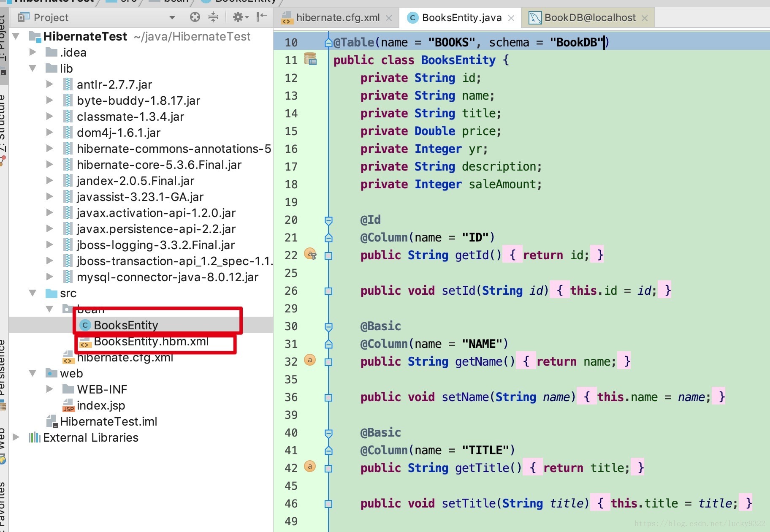Screen dimensions: 770x532
Task: Expand the WEB-INF folder
Action: click(49, 389)
